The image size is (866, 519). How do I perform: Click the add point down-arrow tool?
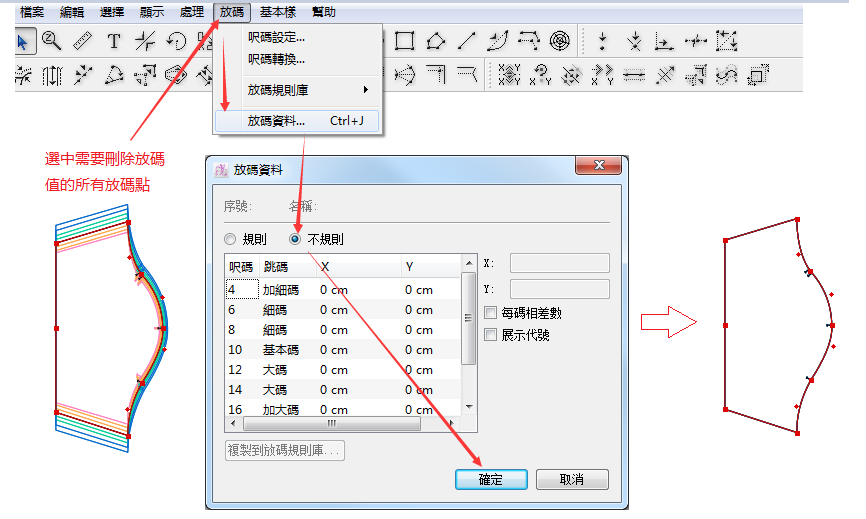(603, 41)
